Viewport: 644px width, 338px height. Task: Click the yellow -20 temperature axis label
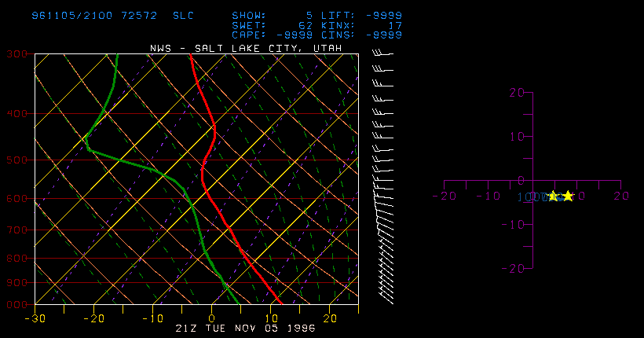pyautogui.click(x=94, y=318)
